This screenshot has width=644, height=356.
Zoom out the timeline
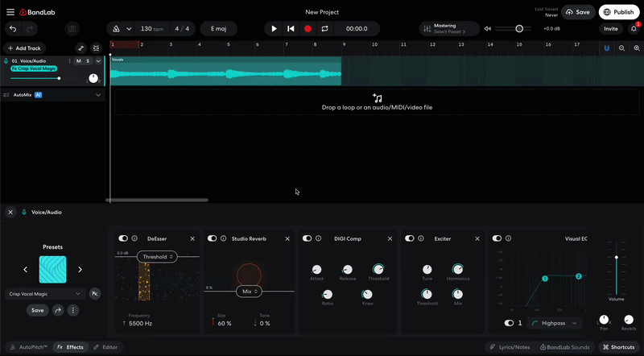(622, 48)
